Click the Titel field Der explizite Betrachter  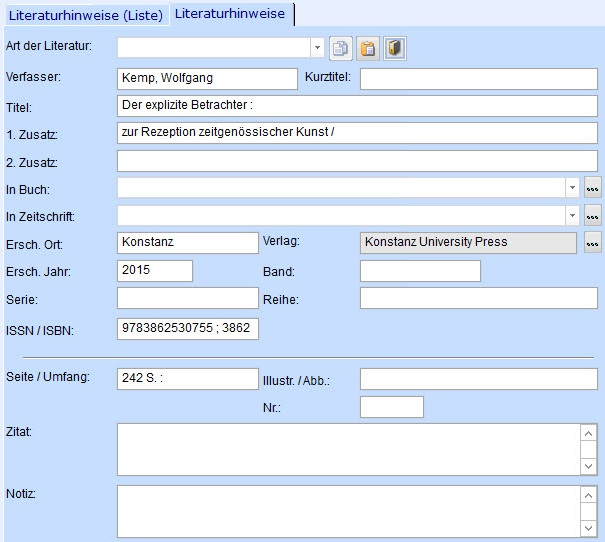[357, 106]
